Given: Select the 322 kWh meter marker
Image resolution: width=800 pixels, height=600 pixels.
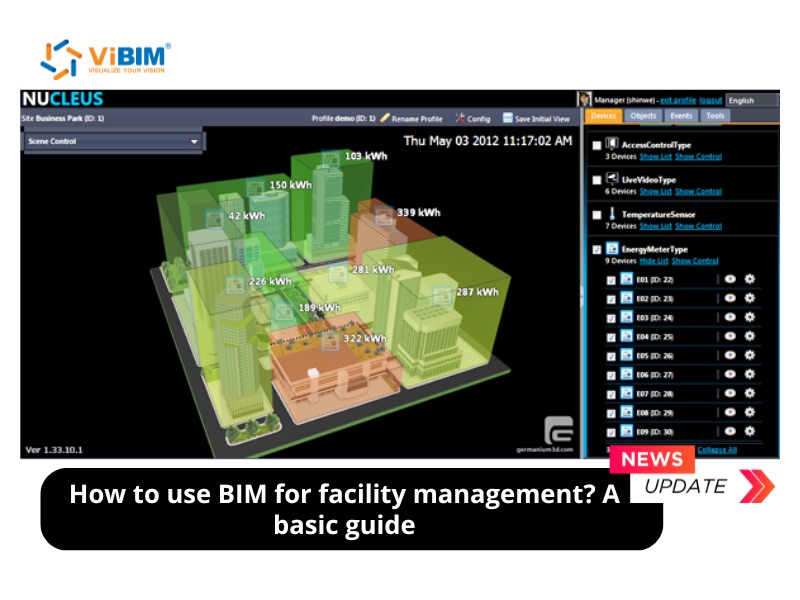Looking at the screenshot, I should click(x=330, y=341).
